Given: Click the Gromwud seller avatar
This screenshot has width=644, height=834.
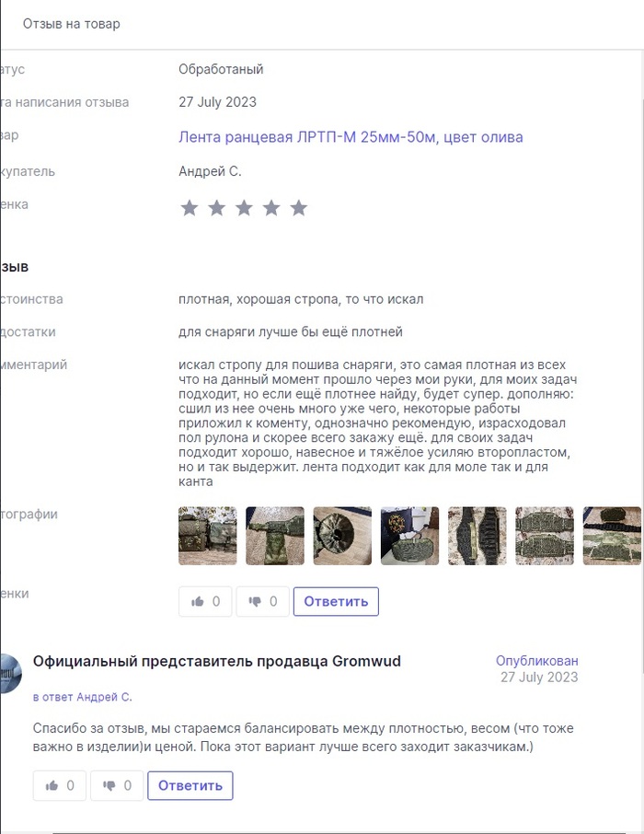Looking at the screenshot, I should point(10,674).
